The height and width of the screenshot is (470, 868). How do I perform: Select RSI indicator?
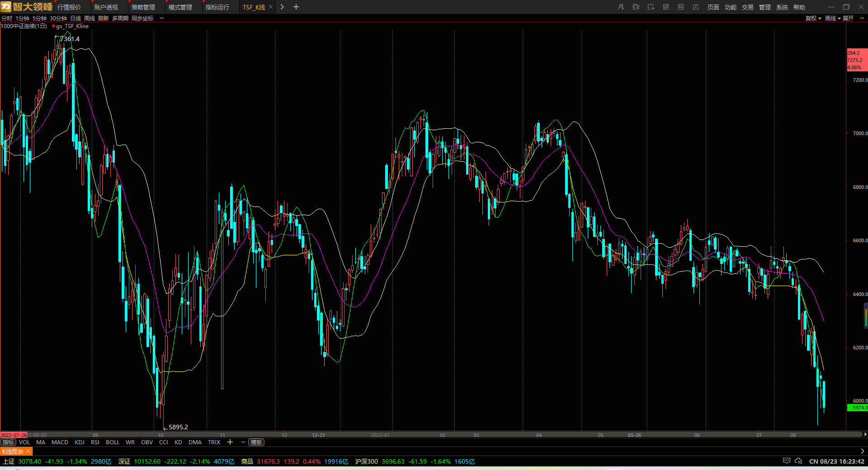(x=95, y=442)
